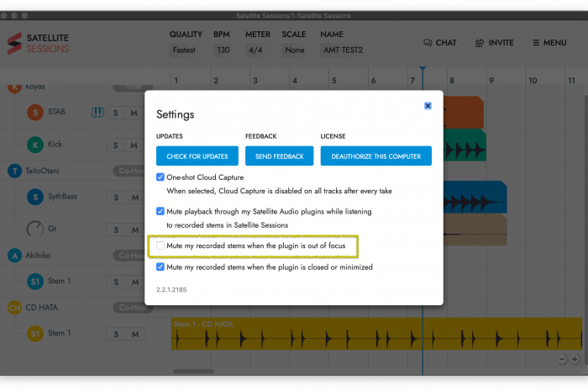The height and width of the screenshot is (391, 588).
Task: Select the green Kick audio clip
Action: pos(465,145)
